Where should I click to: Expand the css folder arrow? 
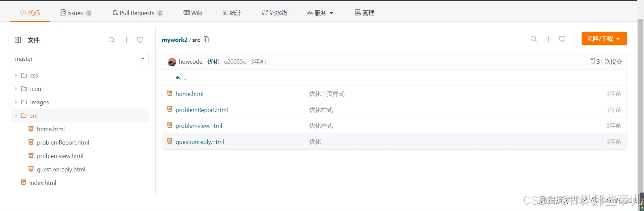(16, 75)
